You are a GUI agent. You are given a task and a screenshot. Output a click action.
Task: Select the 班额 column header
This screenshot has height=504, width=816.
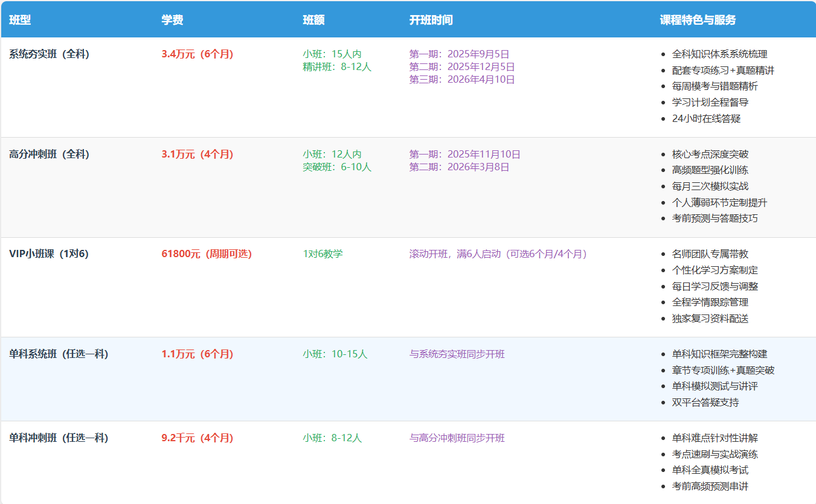pyautogui.click(x=313, y=20)
